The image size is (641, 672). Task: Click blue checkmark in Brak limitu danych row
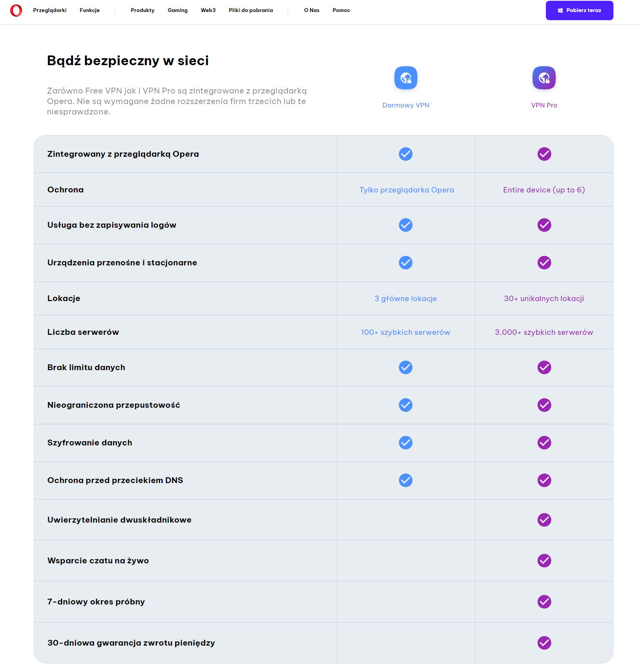[x=406, y=367]
